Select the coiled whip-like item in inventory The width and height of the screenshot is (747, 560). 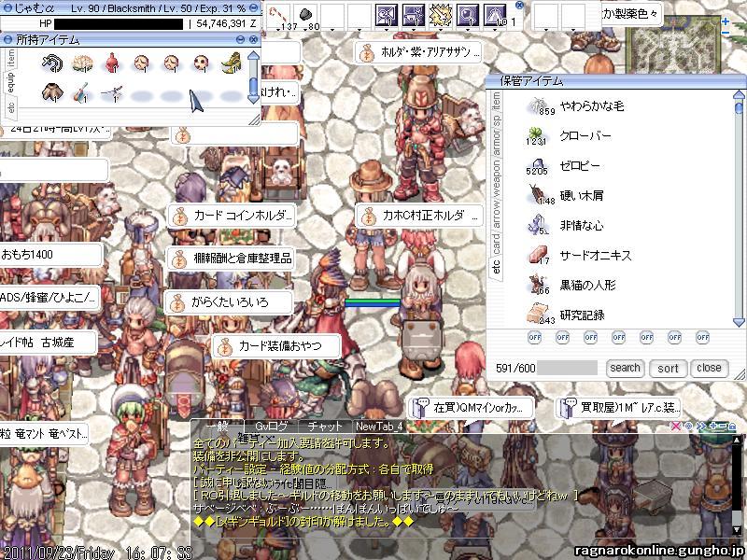coord(52,63)
